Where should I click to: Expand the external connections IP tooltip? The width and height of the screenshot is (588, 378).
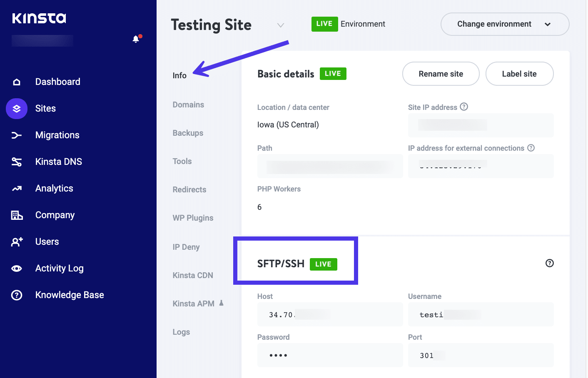click(x=531, y=148)
